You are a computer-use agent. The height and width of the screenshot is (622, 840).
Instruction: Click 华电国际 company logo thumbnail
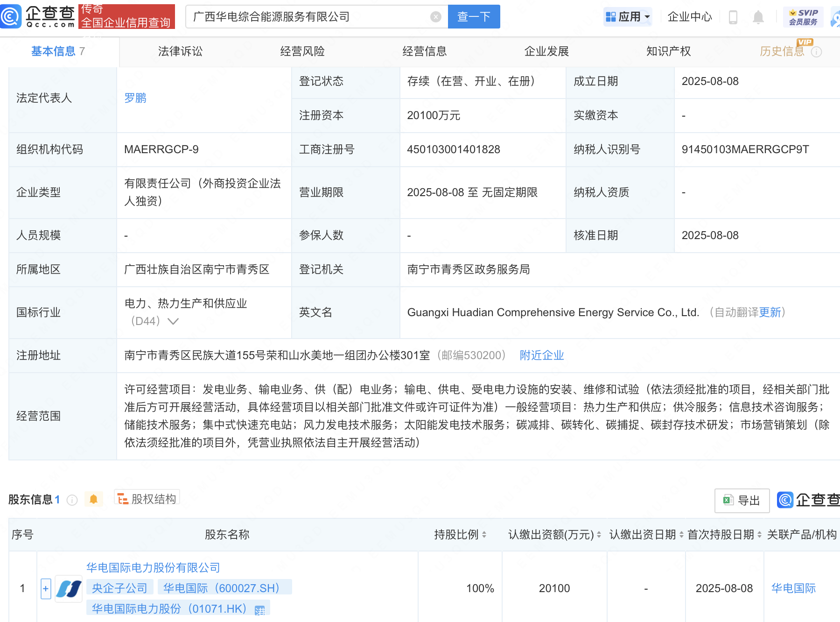pyautogui.click(x=69, y=589)
